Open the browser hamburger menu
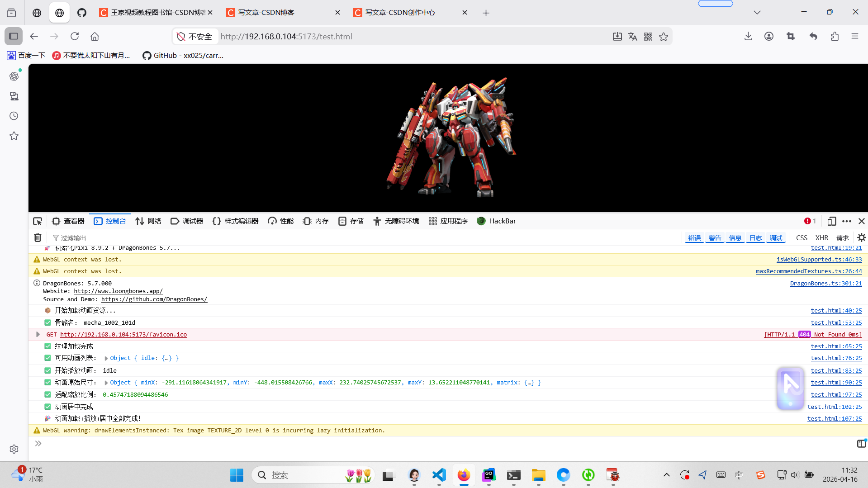 click(x=854, y=37)
